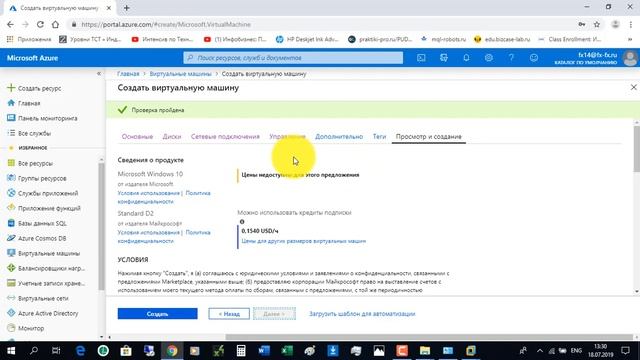Open Windows search from the taskbar
This screenshot has width=640, height=360.
pyautogui.click(x=34, y=351)
